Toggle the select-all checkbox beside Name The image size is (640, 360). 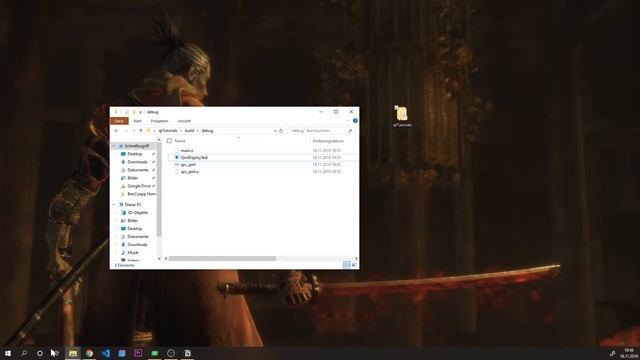point(169,141)
